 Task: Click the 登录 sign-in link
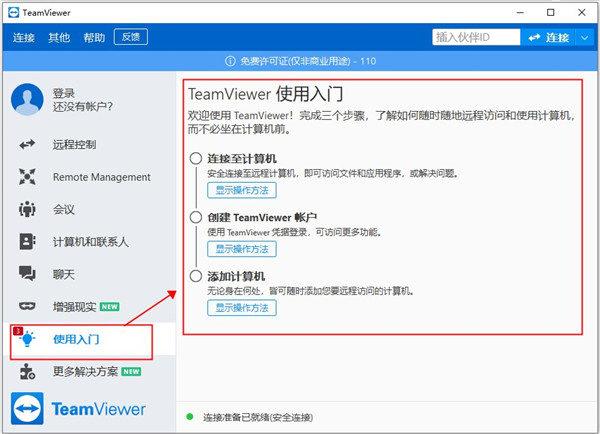pyautogui.click(x=64, y=93)
